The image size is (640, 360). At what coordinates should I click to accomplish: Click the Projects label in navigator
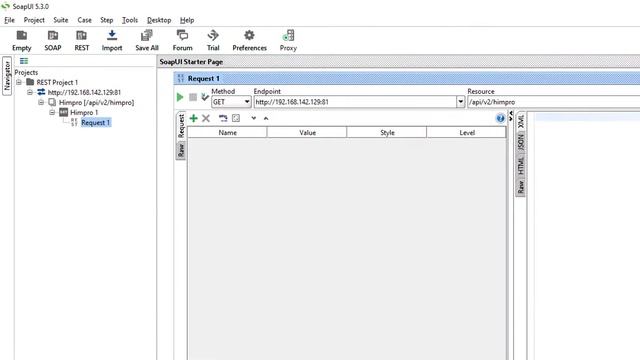pyautogui.click(x=26, y=72)
